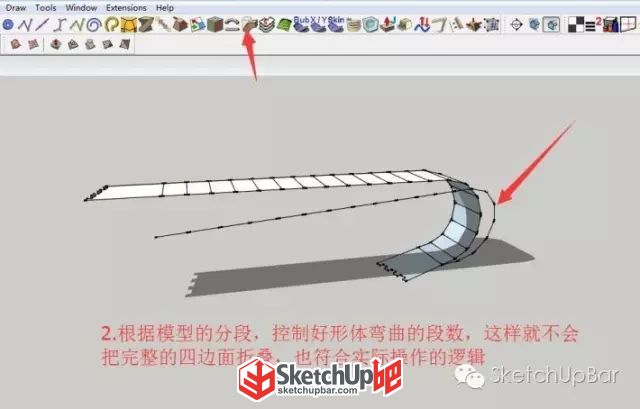The height and width of the screenshot is (409, 640).
Task: Open the Help menu
Action: click(x=165, y=8)
